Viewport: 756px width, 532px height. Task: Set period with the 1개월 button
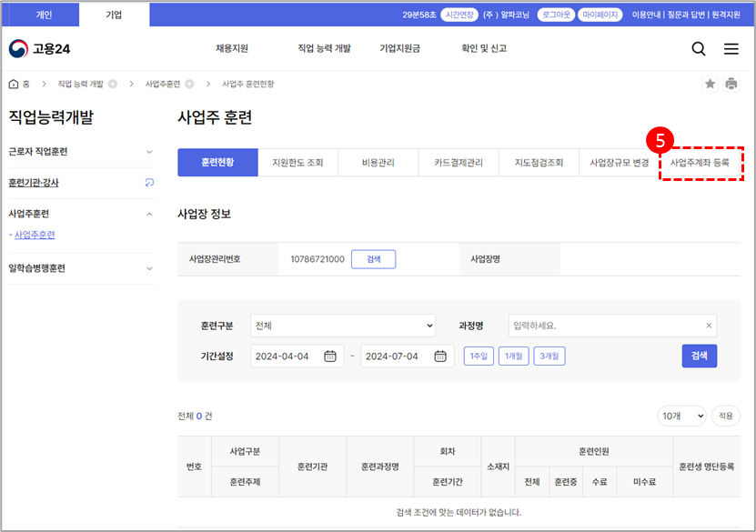click(x=513, y=356)
